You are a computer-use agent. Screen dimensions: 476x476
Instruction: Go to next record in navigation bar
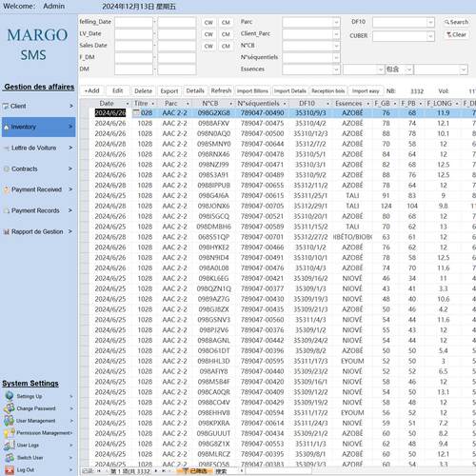[x=156, y=471]
